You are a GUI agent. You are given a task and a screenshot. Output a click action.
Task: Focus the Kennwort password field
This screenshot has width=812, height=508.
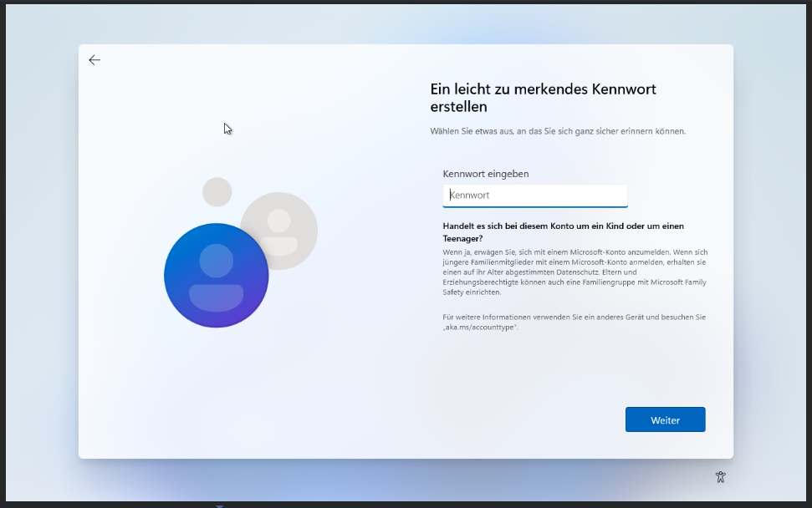[535, 196]
